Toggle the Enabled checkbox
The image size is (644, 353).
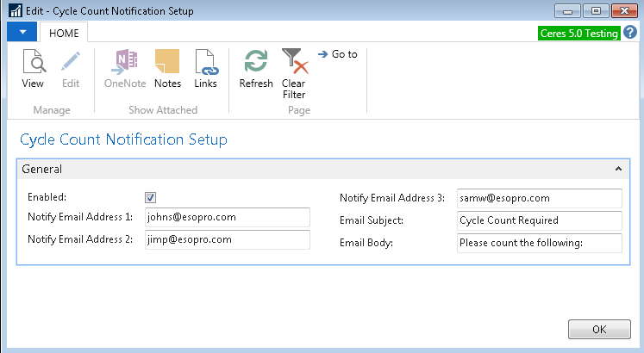(151, 197)
